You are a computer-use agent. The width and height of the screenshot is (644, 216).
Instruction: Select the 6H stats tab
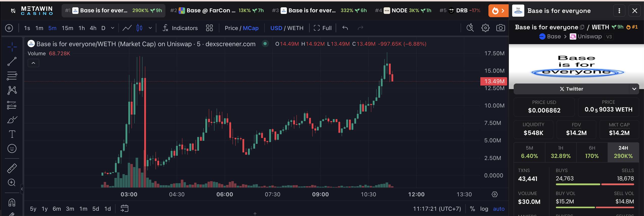coord(592,152)
